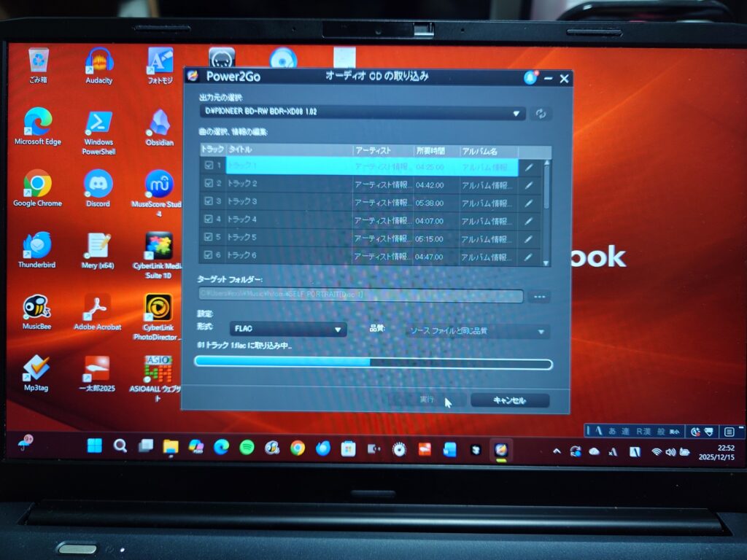Click the notification bell icon in title bar
Viewport: 747px width, 560px height.
pyautogui.click(x=530, y=77)
